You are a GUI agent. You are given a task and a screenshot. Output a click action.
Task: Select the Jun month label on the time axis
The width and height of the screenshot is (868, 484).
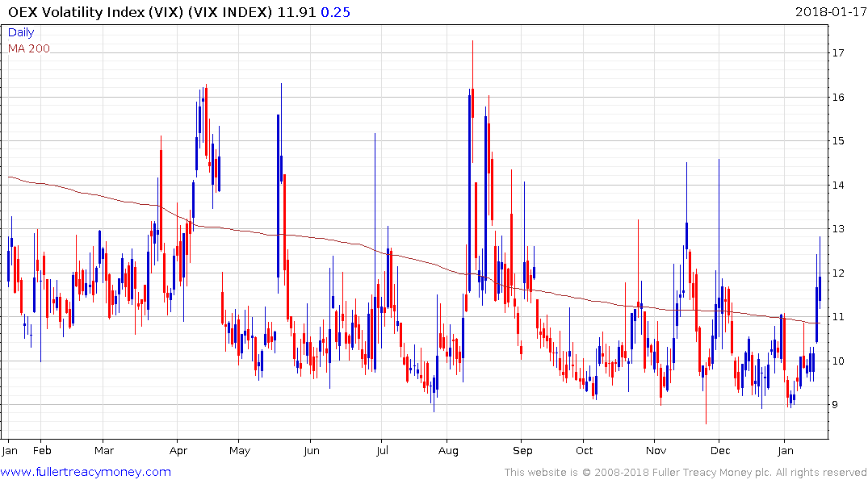[x=312, y=451]
